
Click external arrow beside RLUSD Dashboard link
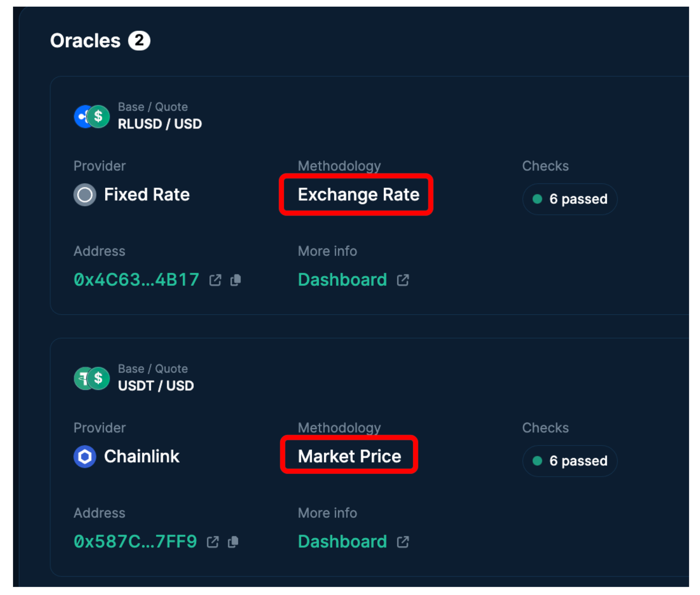tap(403, 280)
